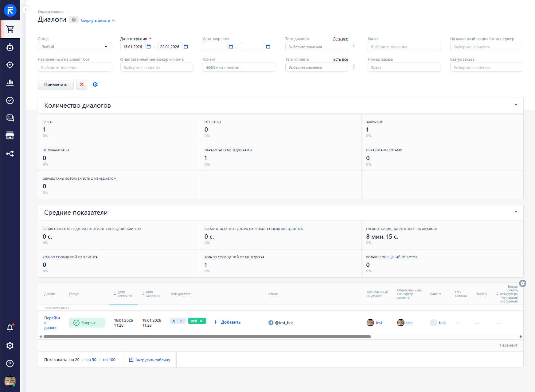The width and height of the screenshot is (535, 392).
Task: Toggle pin for client tags filter
Action: coord(354,67)
